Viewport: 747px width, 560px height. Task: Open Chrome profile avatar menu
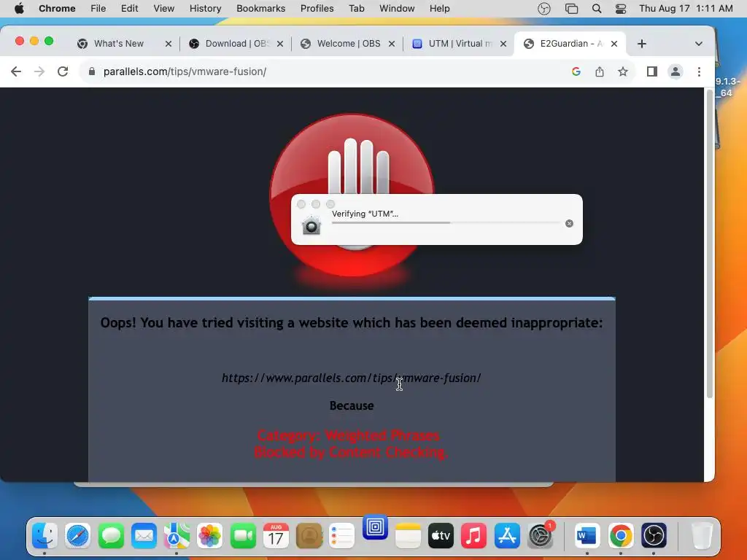[x=675, y=71]
